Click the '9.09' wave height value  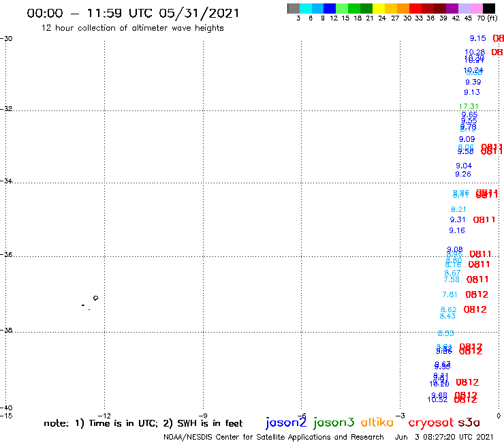(467, 139)
